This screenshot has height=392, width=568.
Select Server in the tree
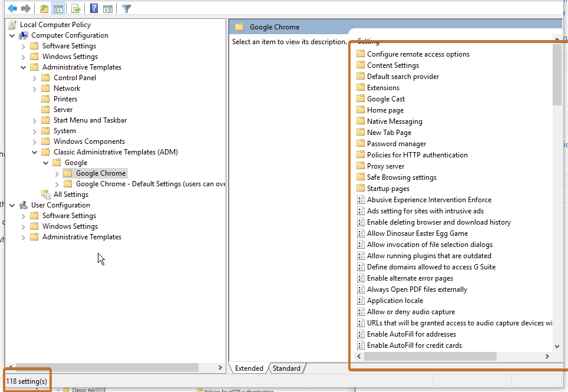coord(63,110)
